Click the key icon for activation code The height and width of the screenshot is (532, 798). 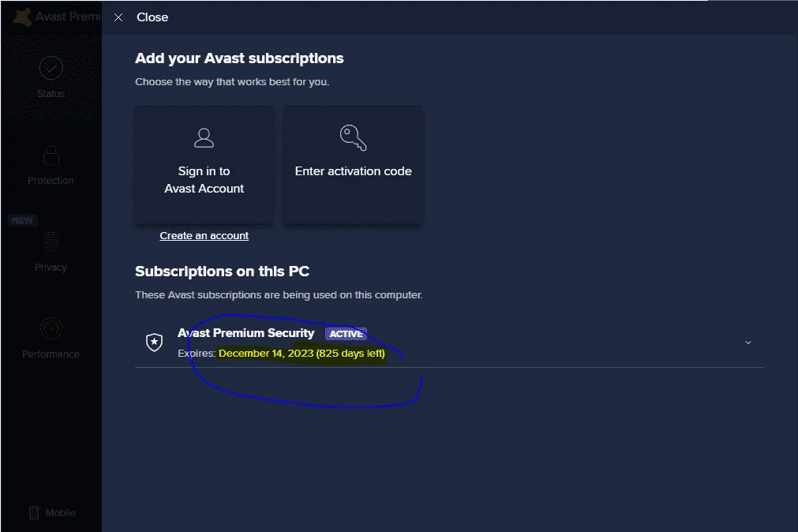(353, 138)
